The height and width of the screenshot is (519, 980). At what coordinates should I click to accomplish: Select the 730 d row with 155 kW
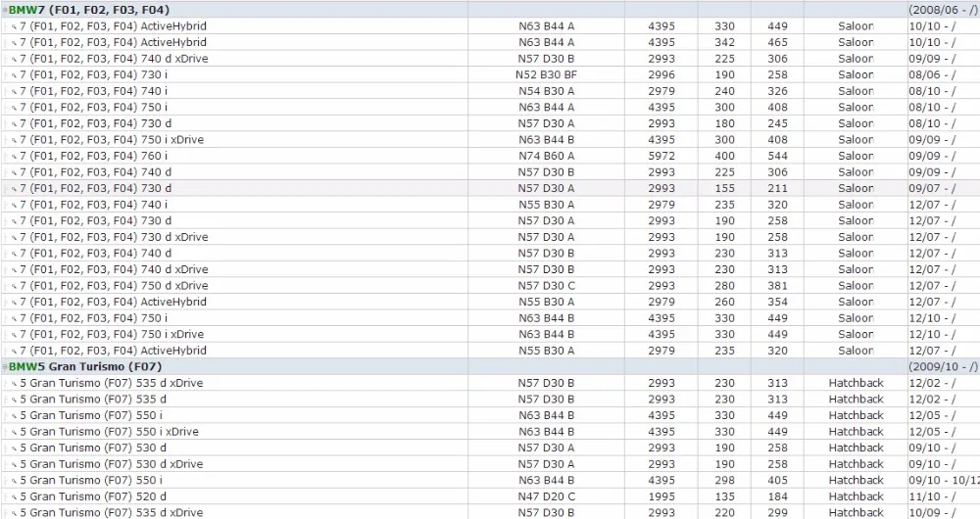pyautogui.click(x=490, y=189)
